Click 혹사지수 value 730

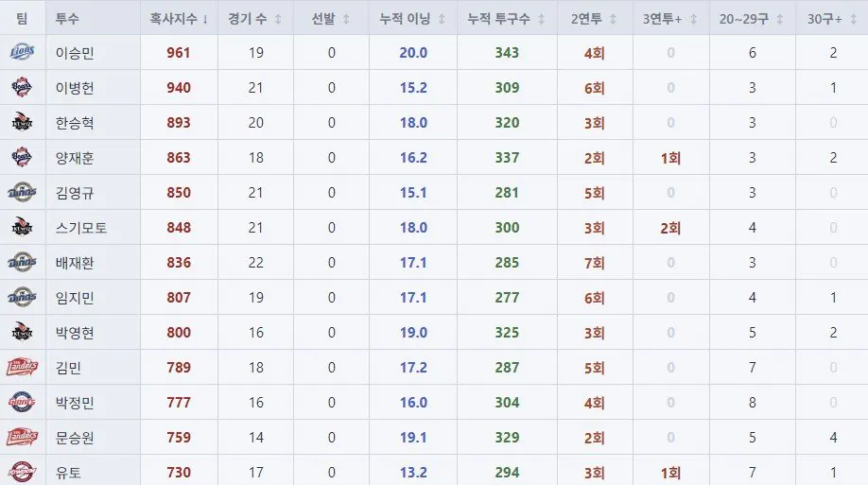pyautogui.click(x=179, y=473)
